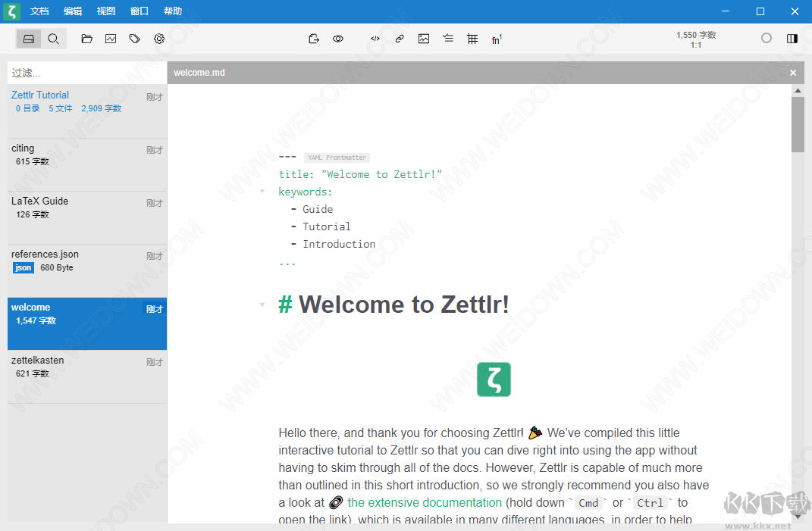Toggle the readability eye icon
812x531 pixels.
[338, 39]
